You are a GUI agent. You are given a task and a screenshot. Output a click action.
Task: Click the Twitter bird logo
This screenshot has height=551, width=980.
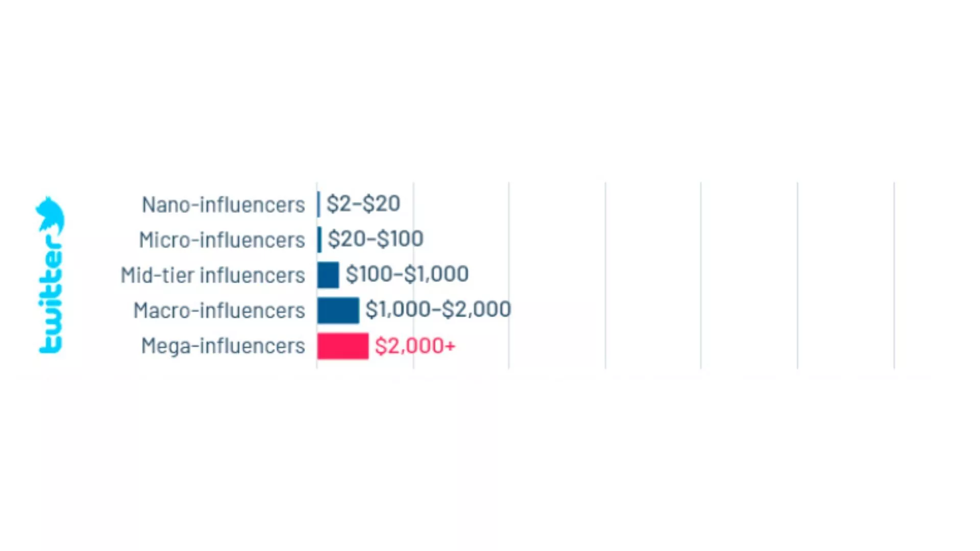pos(50,214)
